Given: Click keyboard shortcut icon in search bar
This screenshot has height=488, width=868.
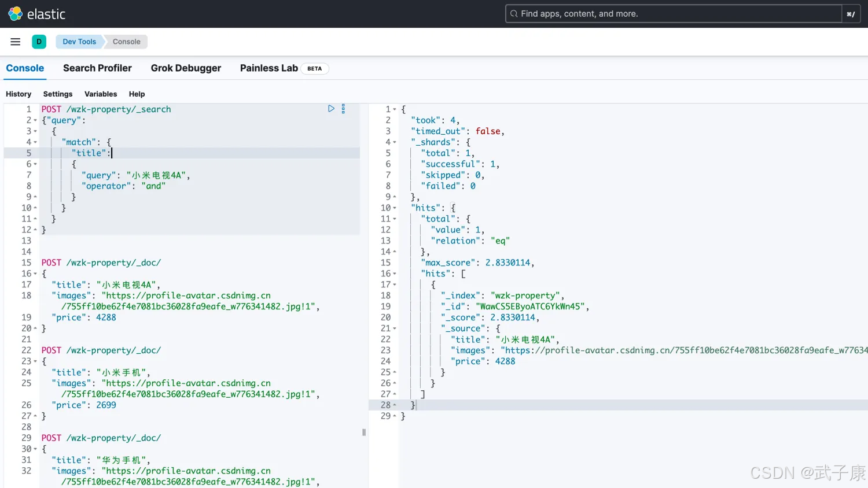Looking at the screenshot, I should click(x=851, y=14).
